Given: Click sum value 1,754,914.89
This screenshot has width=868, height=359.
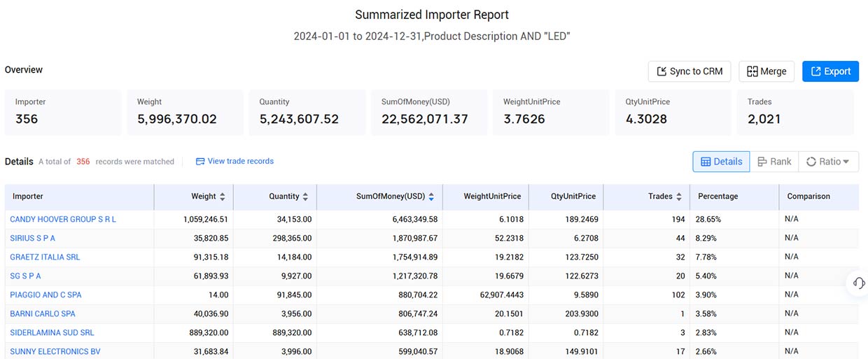Looking at the screenshot, I should 414,257.
